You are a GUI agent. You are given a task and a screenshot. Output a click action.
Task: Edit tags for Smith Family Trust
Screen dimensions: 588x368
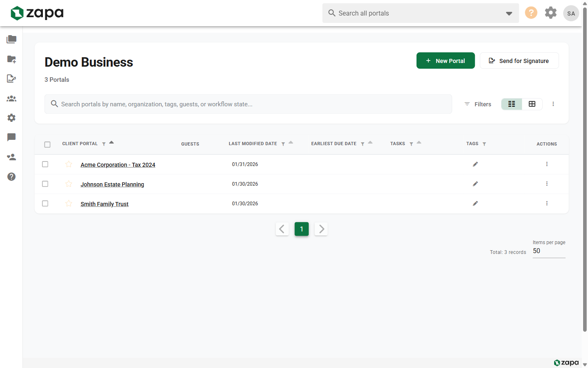(475, 203)
